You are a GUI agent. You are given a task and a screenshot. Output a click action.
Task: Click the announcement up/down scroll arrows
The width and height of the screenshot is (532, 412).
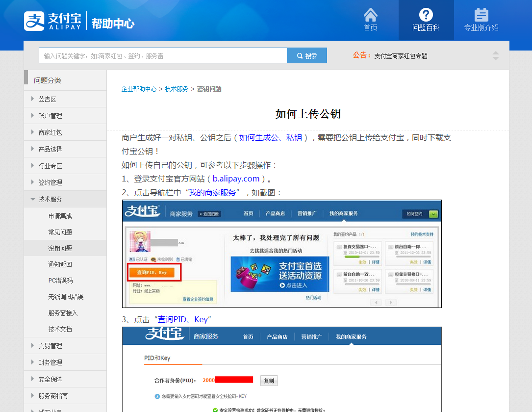[x=496, y=55]
